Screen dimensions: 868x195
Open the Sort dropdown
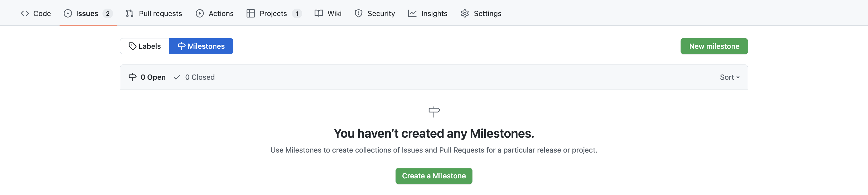click(730, 77)
